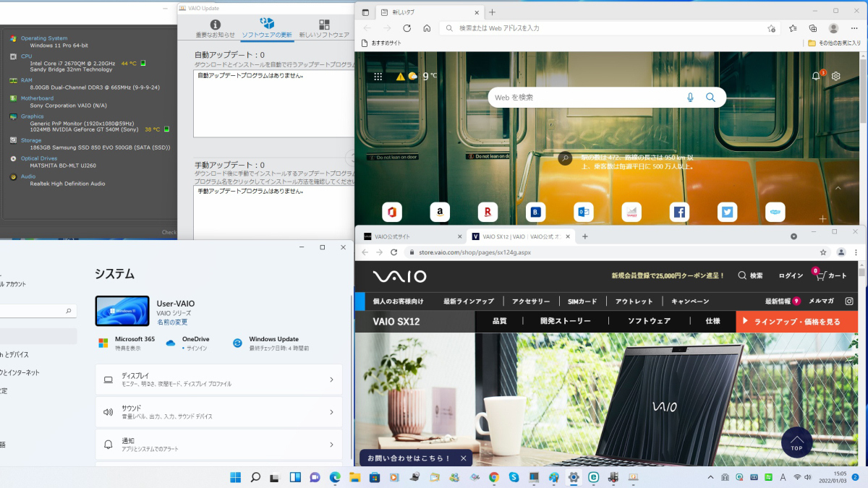Bookmark this page with Chrome star icon

pyautogui.click(x=823, y=252)
